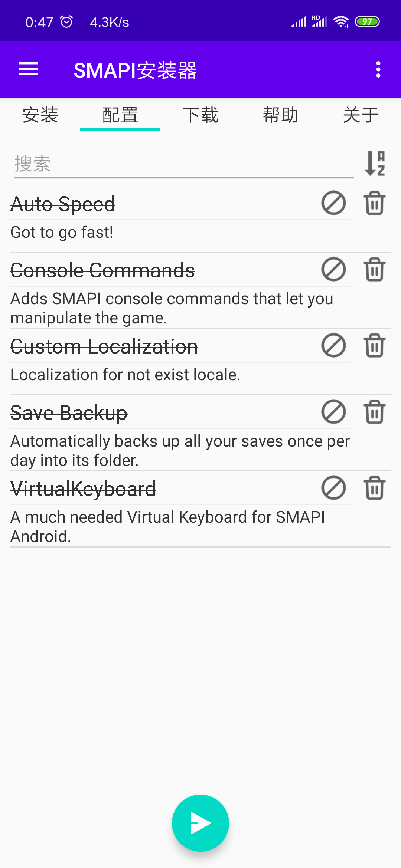Viewport: 401px width, 868px height.
Task: Delete the Custom Localization mod
Action: pos(375,345)
